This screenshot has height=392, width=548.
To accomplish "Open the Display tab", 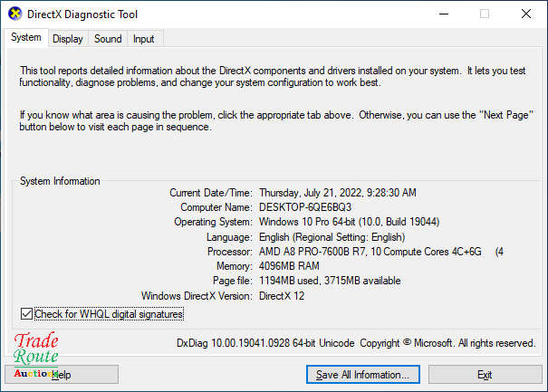I will click(67, 39).
